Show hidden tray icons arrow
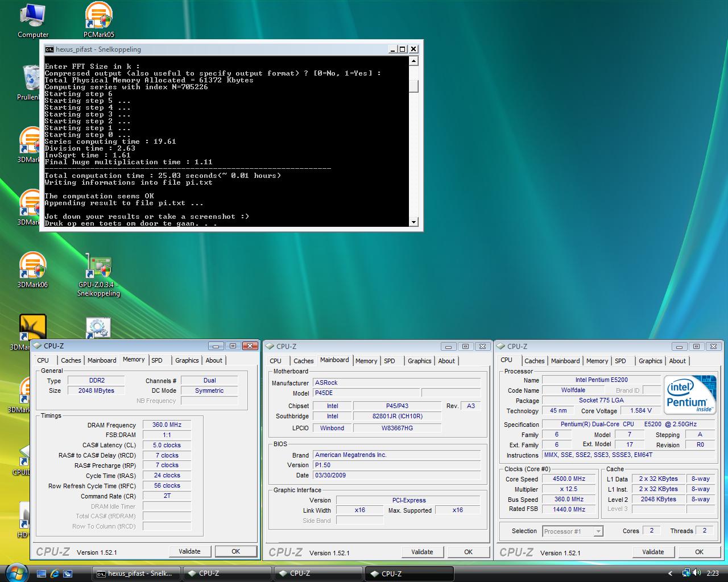Screen dimensions: 728x582 (670, 573)
